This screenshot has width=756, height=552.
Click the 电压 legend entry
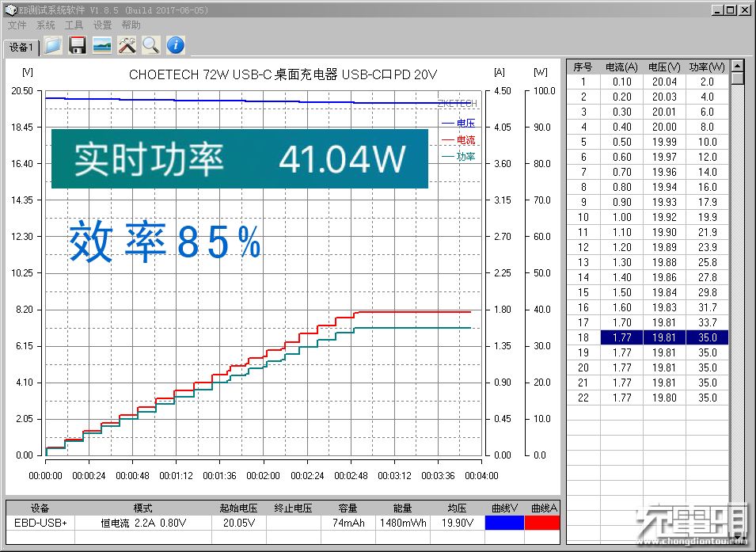coord(458,123)
